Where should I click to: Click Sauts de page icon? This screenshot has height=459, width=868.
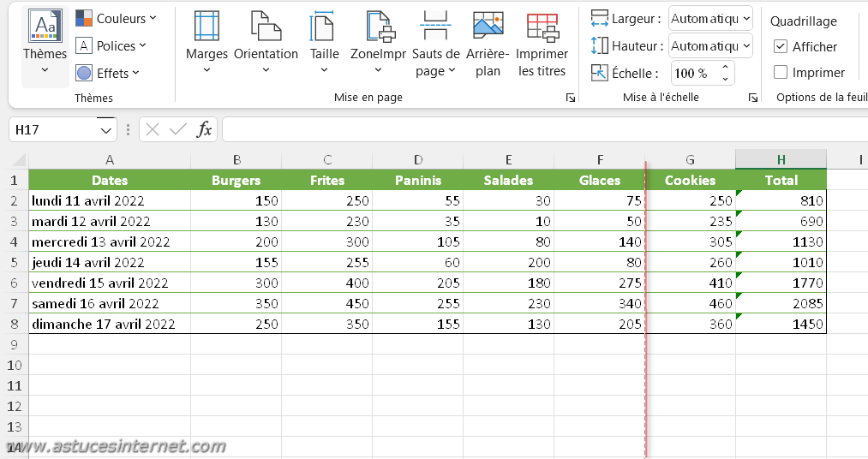[435, 26]
